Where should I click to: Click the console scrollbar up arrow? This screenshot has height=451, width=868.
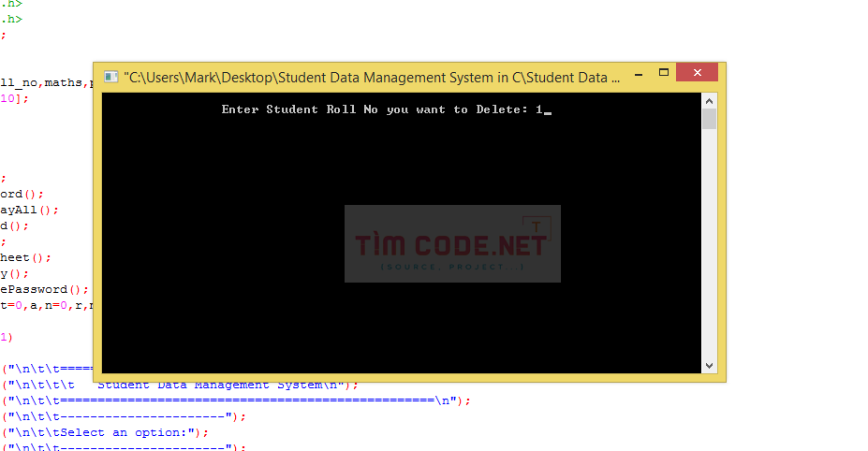pyautogui.click(x=709, y=101)
